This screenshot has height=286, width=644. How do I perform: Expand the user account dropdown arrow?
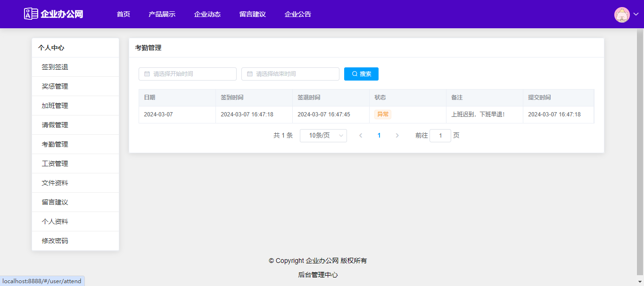(636, 15)
